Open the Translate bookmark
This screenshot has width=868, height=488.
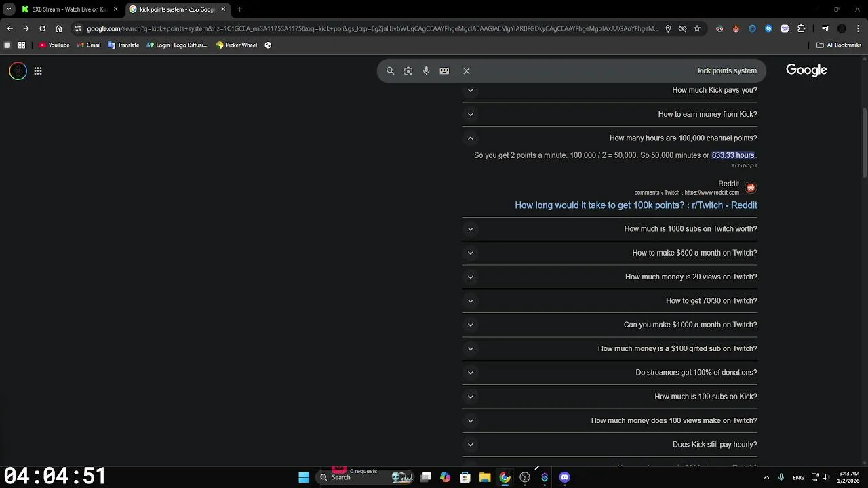[123, 45]
